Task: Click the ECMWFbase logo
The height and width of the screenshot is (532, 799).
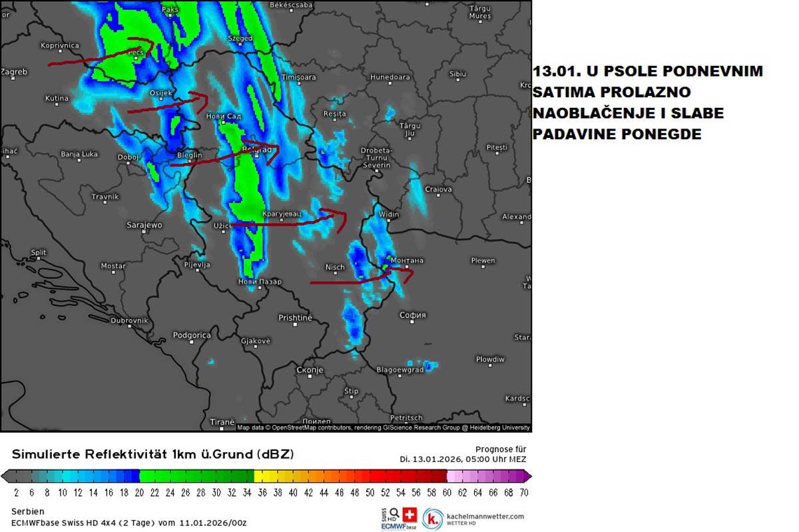Action: [398, 526]
